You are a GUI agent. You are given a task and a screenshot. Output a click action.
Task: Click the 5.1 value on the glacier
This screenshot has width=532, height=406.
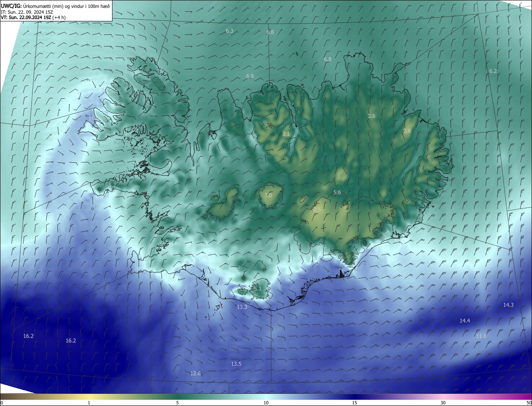(257, 289)
